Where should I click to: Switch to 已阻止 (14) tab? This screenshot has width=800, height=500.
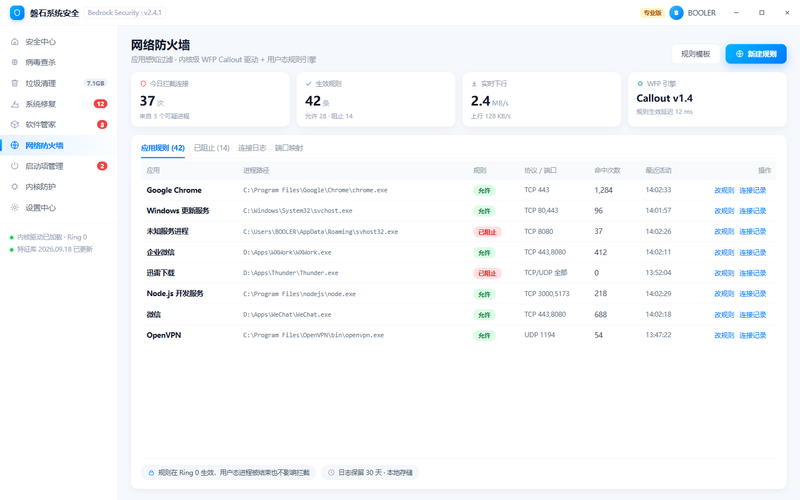pos(211,148)
